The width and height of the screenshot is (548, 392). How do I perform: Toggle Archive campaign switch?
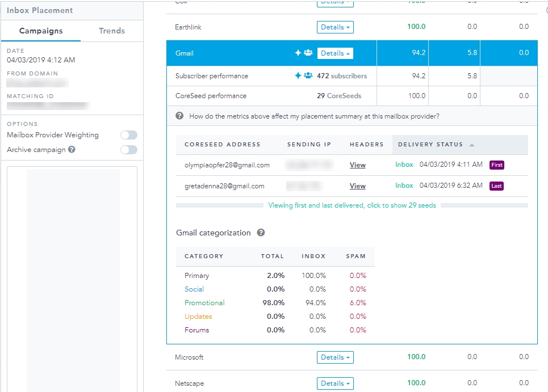point(128,150)
